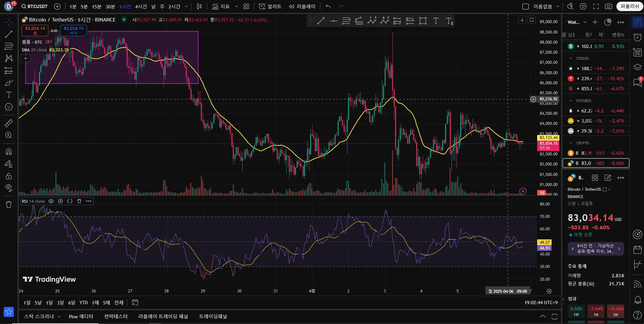Screen dimensions: 644x324
Task: Open the quick search lightning icon
Action: click(570, 6)
